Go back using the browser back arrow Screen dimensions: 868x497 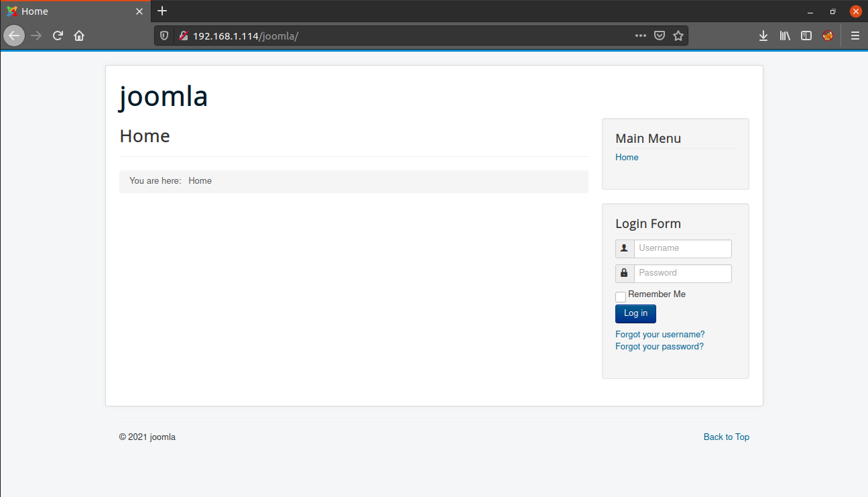(14, 36)
